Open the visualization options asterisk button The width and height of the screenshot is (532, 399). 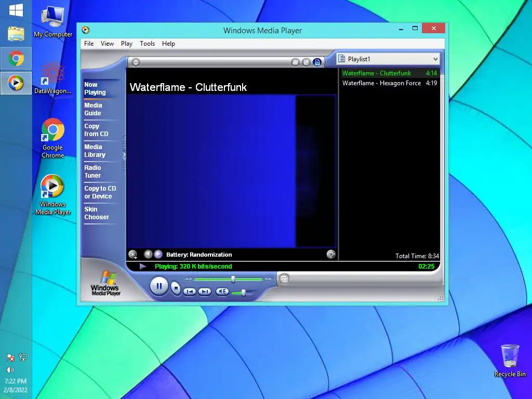click(132, 254)
